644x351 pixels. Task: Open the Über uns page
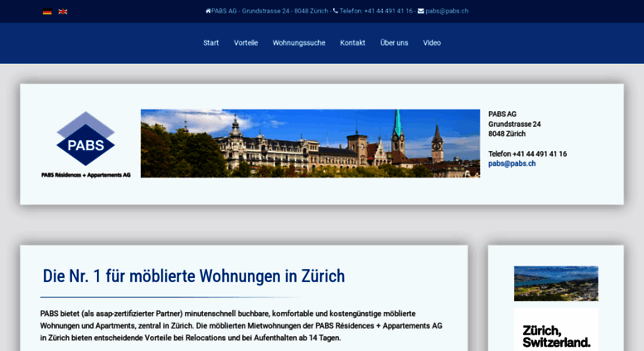[394, 43]
